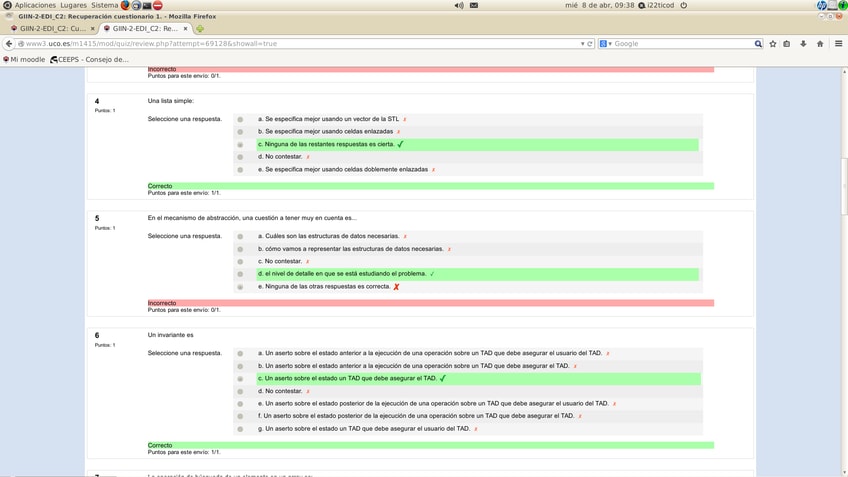Click the red 'Incorrecto' bar under question 5
The width and height of the screenshot is (848, 477).
[x=430, y=303]
